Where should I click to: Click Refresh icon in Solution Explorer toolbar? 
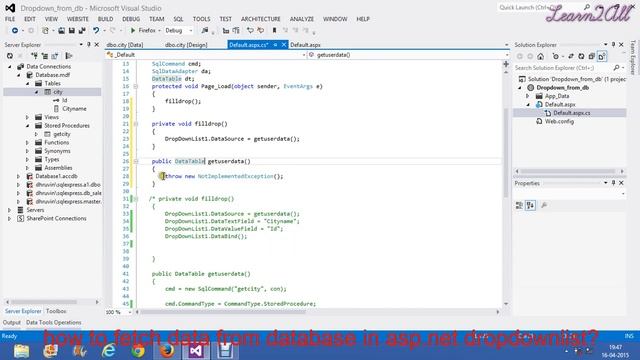[x=581, y=56]
